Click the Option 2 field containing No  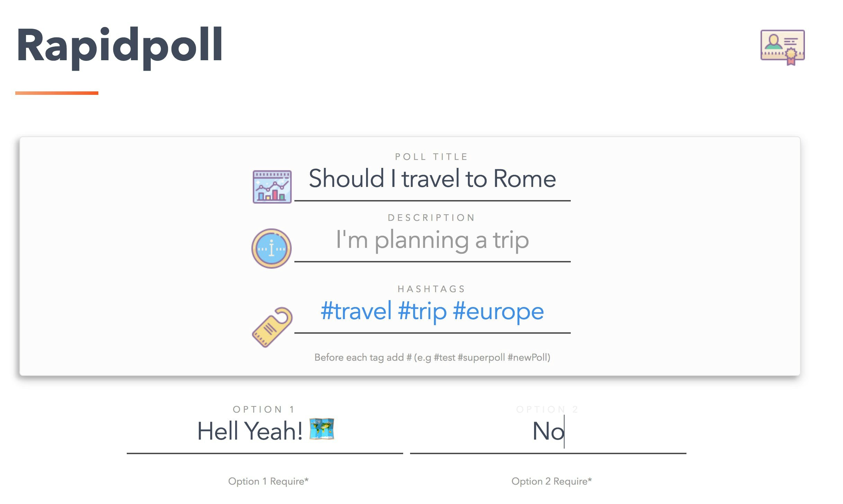point(549,430)
